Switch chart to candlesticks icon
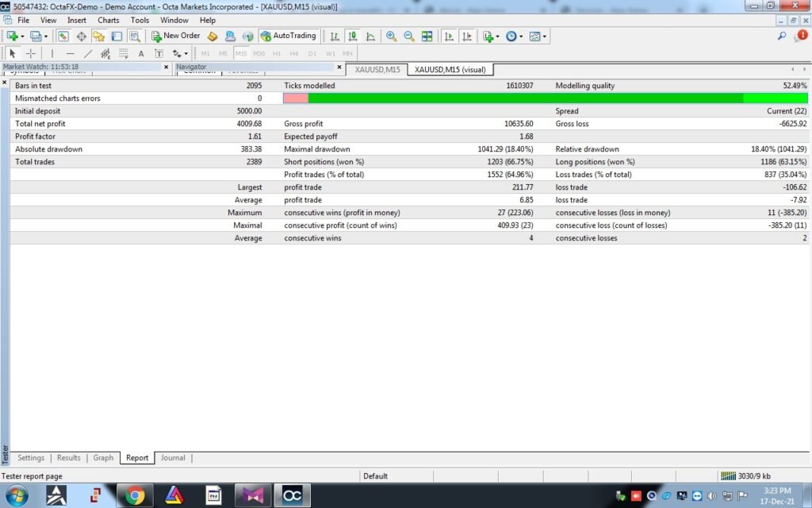 pyautogui.click(x=353, y=36)
